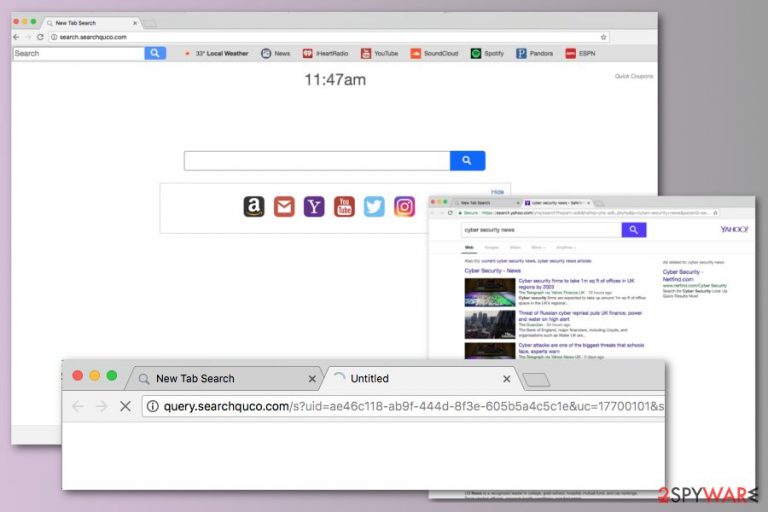The height and width of the screenshot is (512, 768).
Task: Open 'Threat of Russian cyber reprisal' headline
Action: pyautogui.click(x=580, y=316)
